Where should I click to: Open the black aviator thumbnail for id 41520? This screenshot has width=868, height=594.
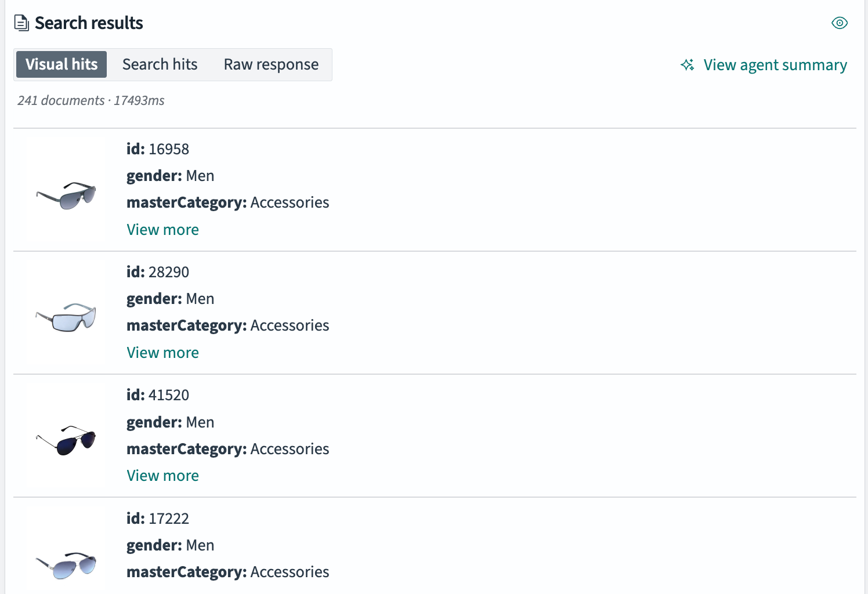66,440
